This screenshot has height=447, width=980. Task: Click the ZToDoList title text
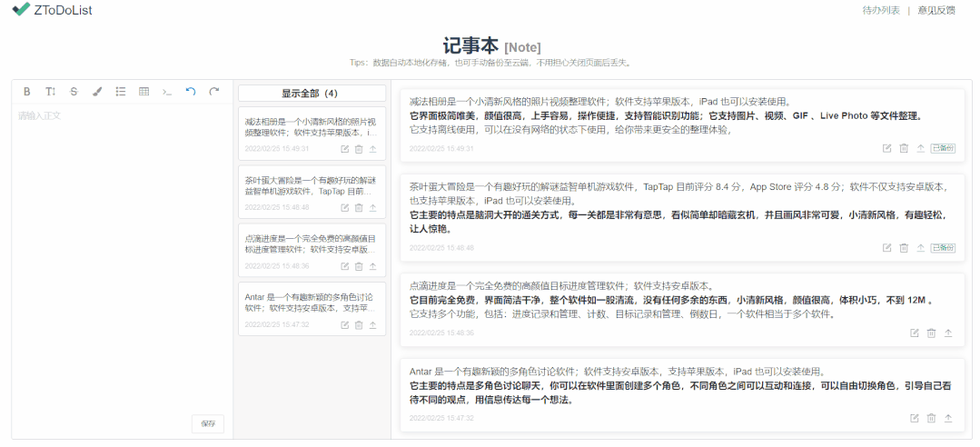click(64, 10)
